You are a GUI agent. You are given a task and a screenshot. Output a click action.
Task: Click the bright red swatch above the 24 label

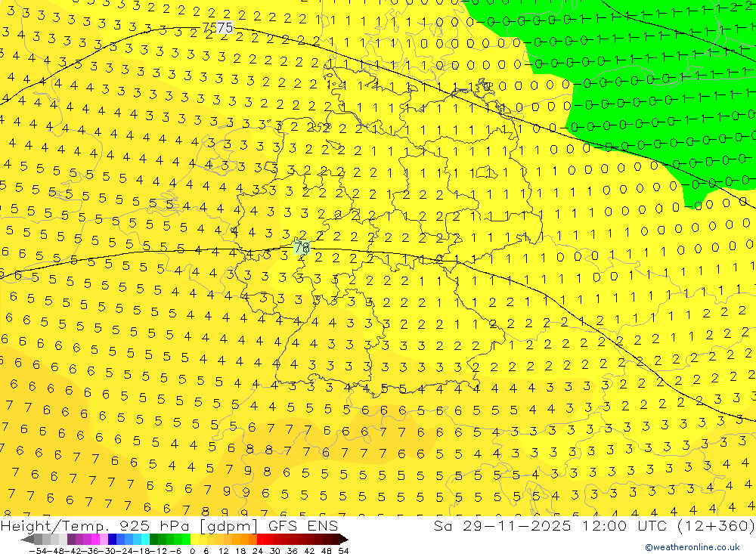pos(261,539)
